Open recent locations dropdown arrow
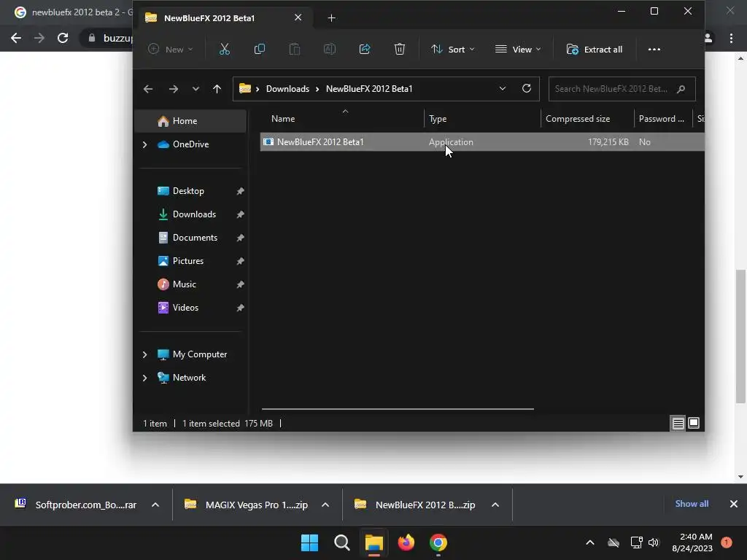 196,89
